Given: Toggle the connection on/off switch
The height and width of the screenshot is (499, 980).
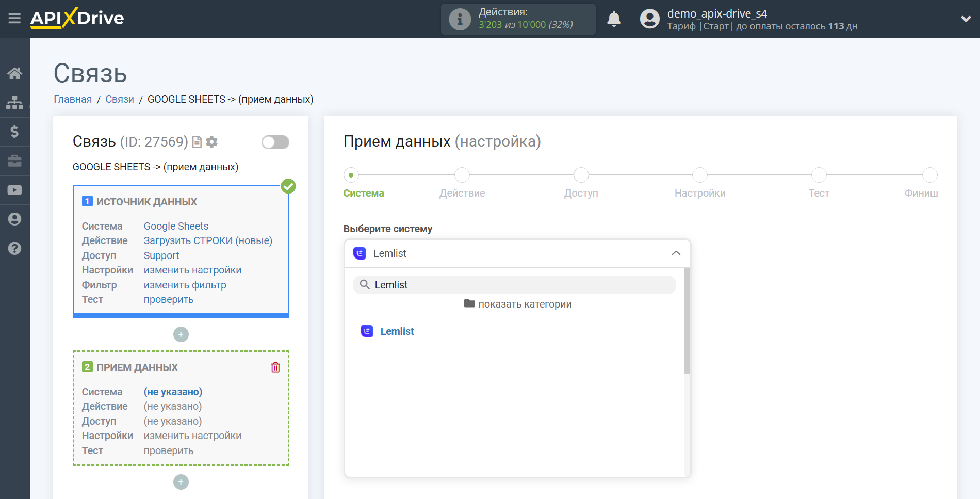Looking at the screenshot, I should (x=275, y=142).
